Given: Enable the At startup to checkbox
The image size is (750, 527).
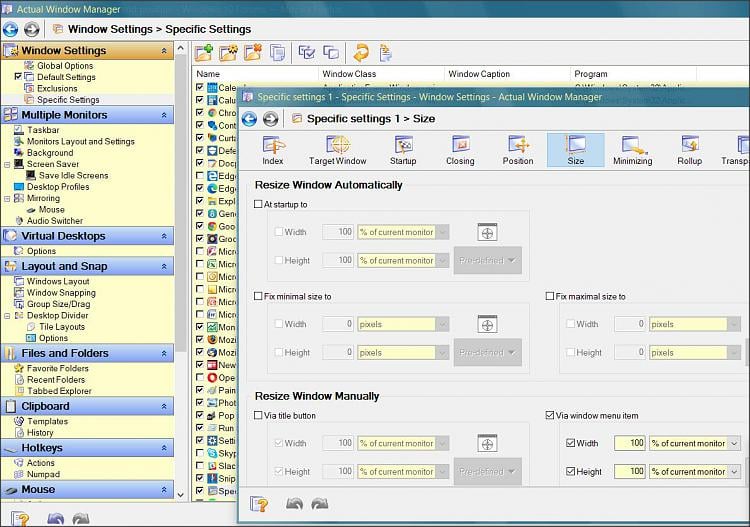Looking at the screenshot, I should click(258, 204).
